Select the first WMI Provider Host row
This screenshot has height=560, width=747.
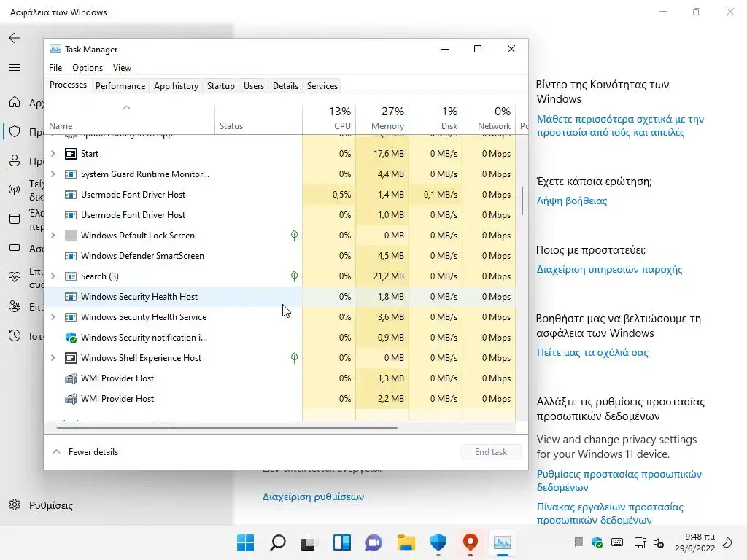[280, 378]
